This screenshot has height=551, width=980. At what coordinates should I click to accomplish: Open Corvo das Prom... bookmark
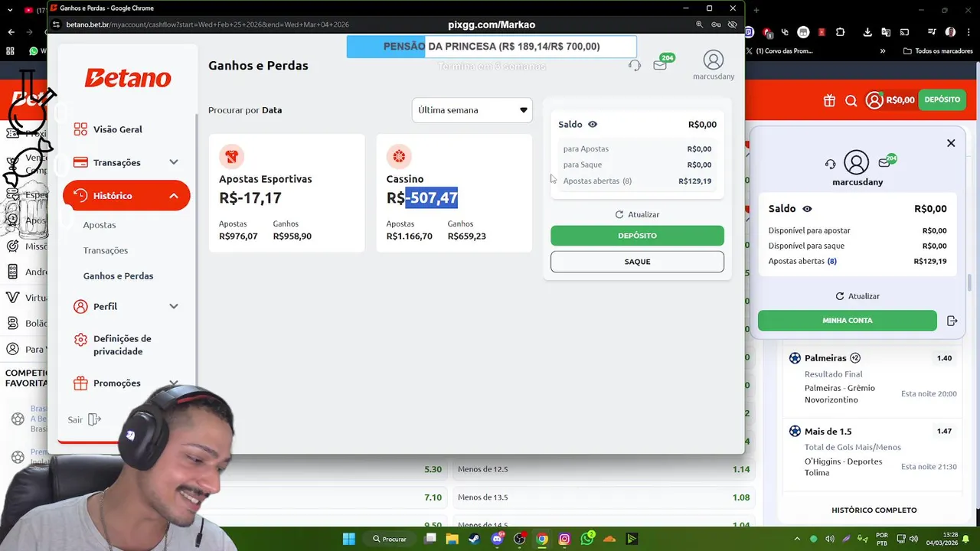coord(779,51)
